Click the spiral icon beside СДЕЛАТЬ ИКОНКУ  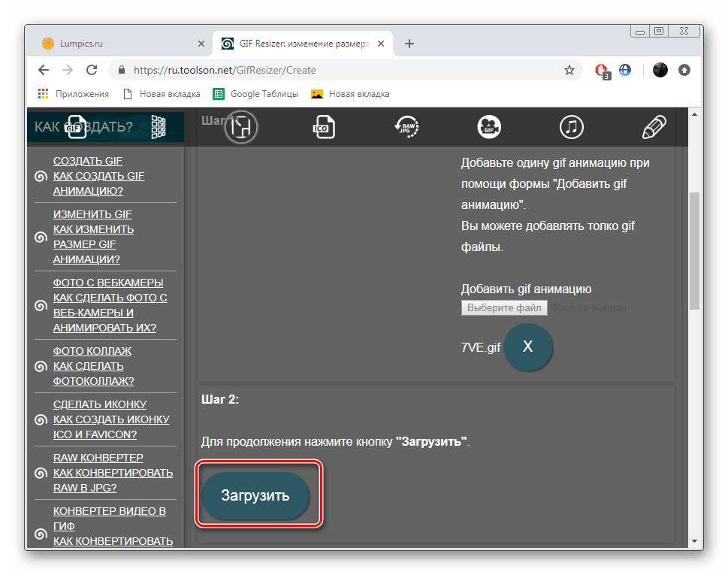(x=41, y=420)
